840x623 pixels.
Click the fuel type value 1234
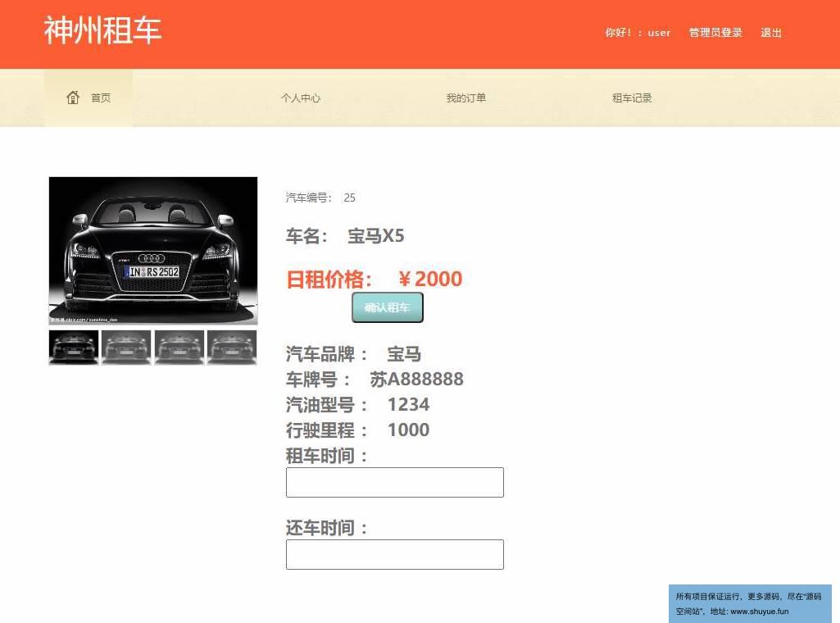coord(408,404)
